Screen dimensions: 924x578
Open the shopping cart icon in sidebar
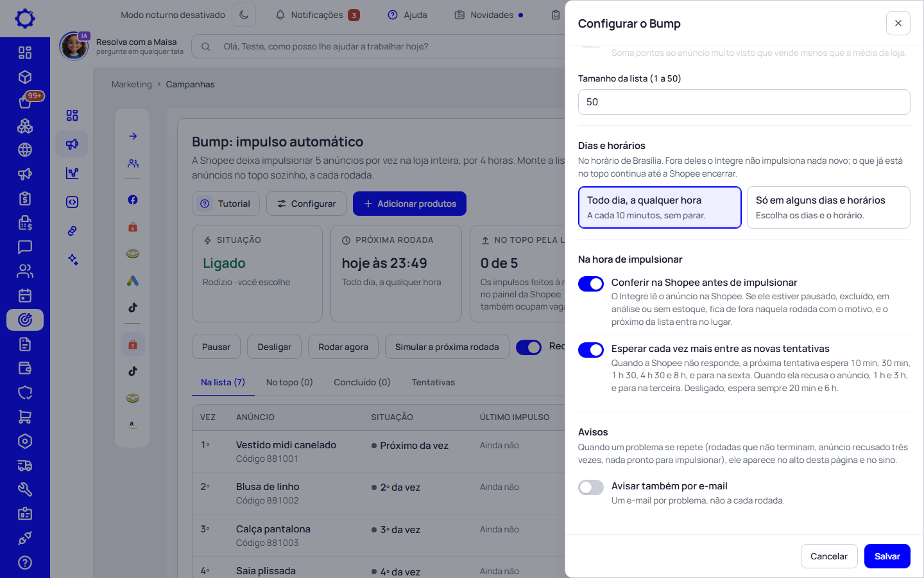tap(25, 417)
